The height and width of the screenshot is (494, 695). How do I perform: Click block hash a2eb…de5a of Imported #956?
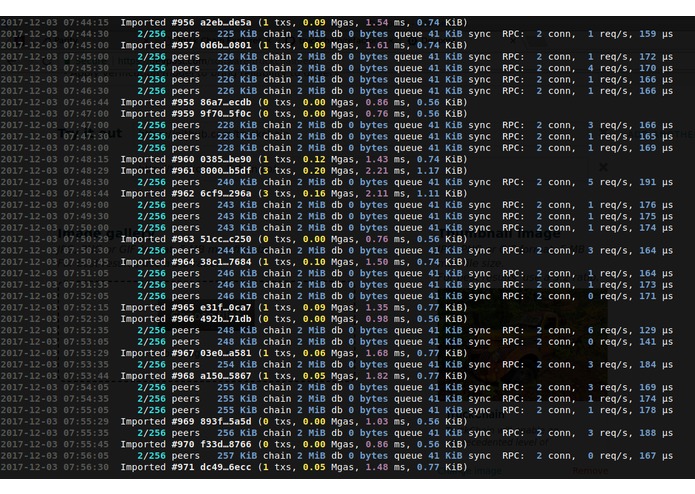point(226,22)
